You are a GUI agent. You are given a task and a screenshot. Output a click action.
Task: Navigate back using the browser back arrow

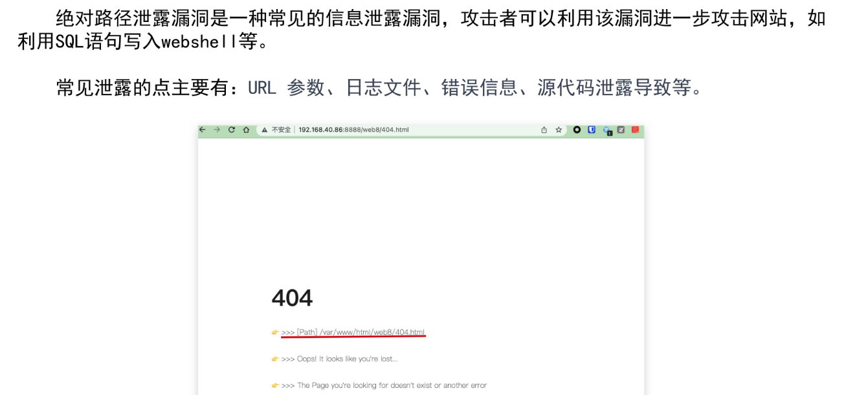[x=203, y=130]
